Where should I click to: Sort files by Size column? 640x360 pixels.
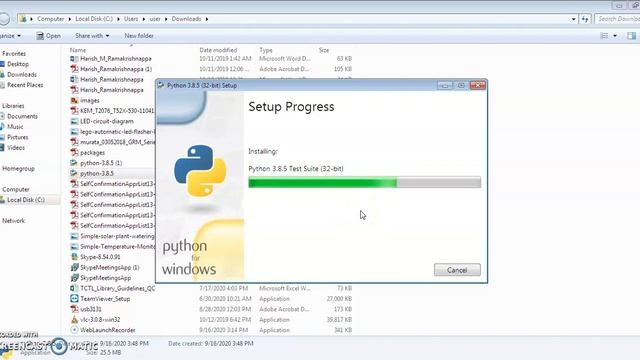[324, 50]
